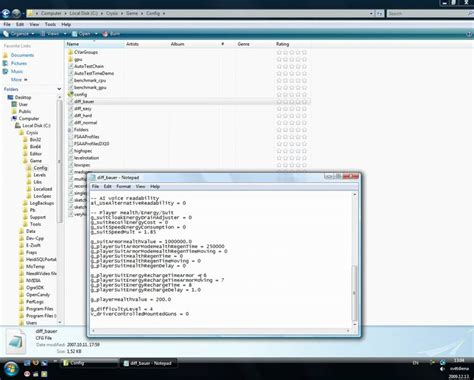Viewport: 474px width, 380px height.
Task: Select the diff_hard file
Action: point(83,116)
